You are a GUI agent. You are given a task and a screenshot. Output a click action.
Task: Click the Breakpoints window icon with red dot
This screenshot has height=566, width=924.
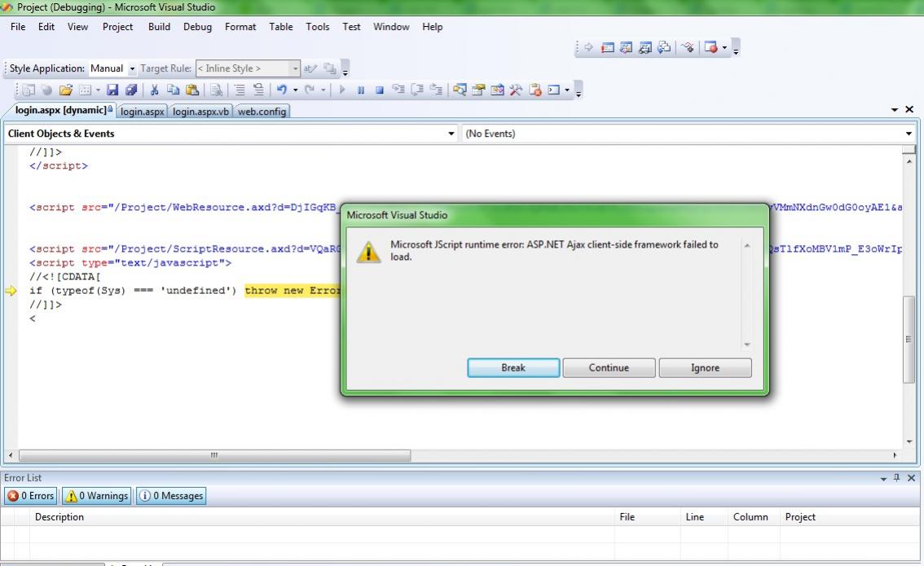[711, 47]
